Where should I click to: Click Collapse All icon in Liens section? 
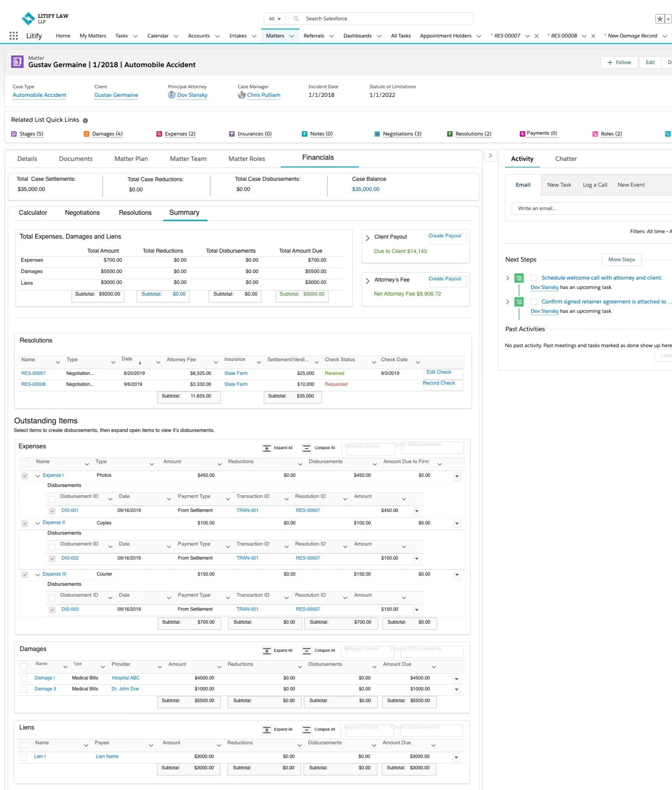click(307, 730)
